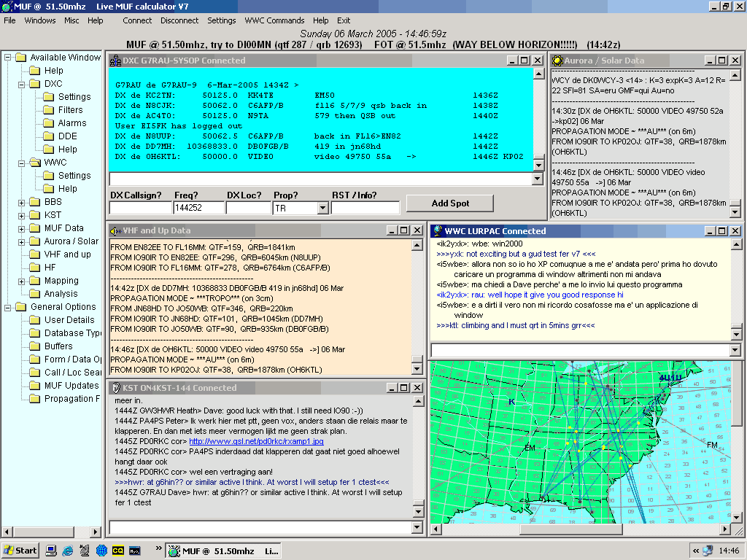Screen dimensions: 747x560
Task: Launch the CQ quick launch icon
Action: point(118,551)
